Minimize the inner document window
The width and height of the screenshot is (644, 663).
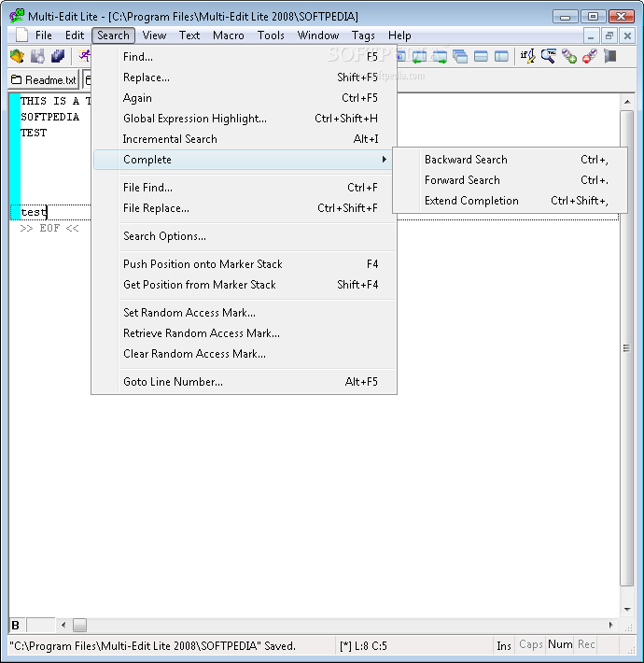[591, 35]
